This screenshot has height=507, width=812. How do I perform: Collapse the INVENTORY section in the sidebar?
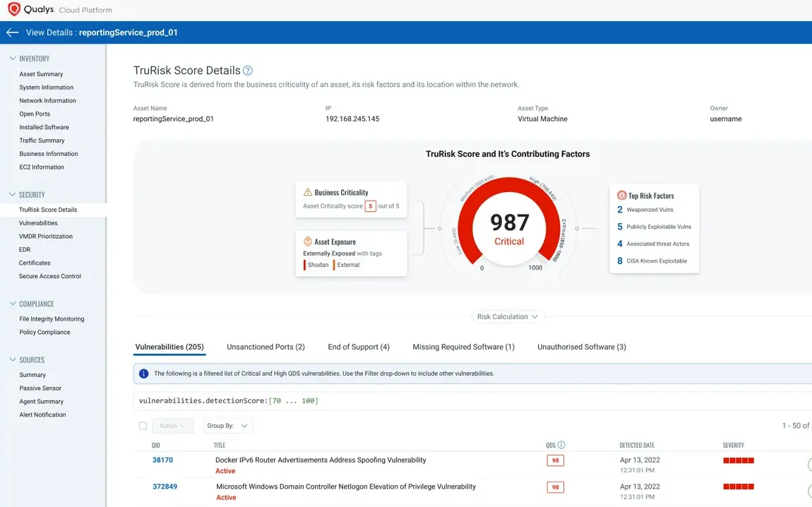12,58
